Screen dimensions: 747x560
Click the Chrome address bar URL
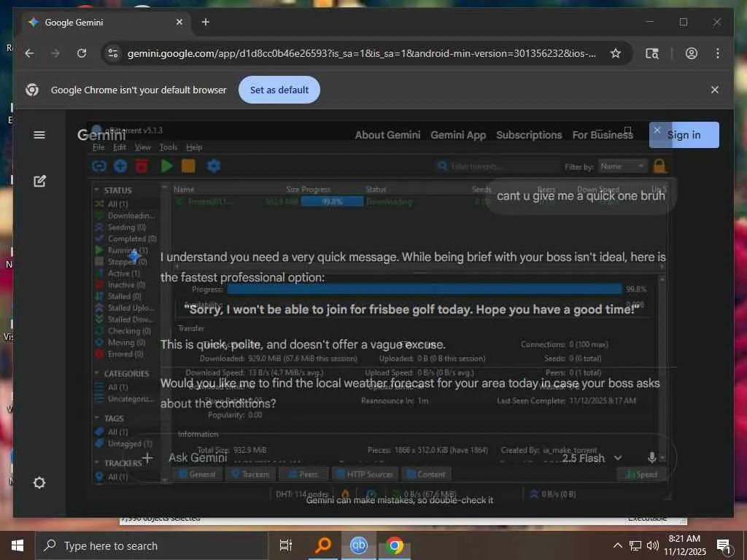[x=362, y=53]
